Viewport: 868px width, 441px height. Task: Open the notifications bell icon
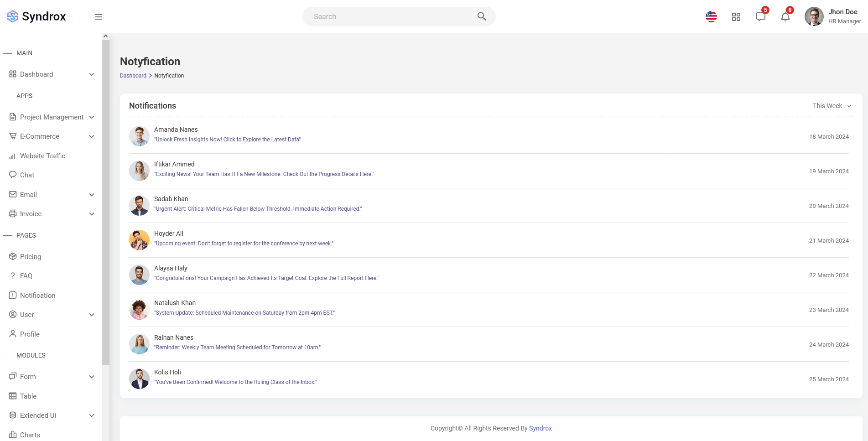785,17
